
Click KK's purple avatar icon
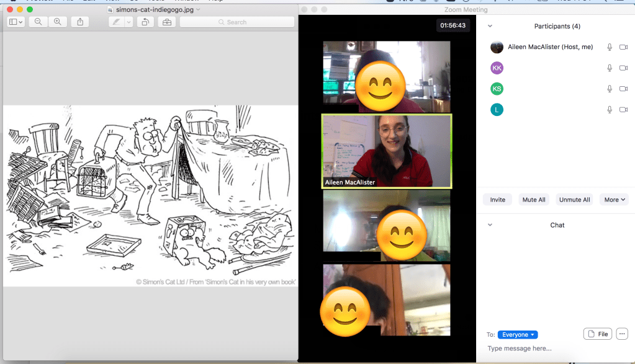[x=497, y=68]
